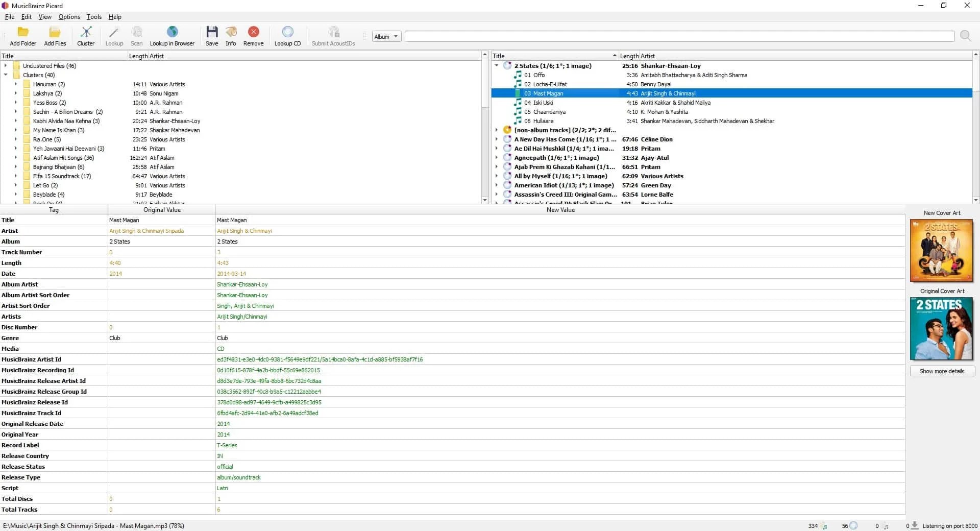Click the Remove icon
980x531 pixels.
click(x=253, y=36)
